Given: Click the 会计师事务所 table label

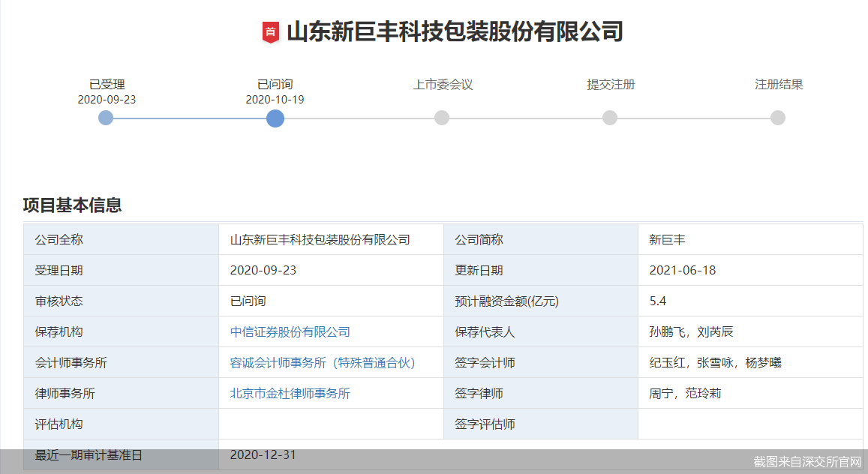Looking at the screenshot, I should click(71, 363).
